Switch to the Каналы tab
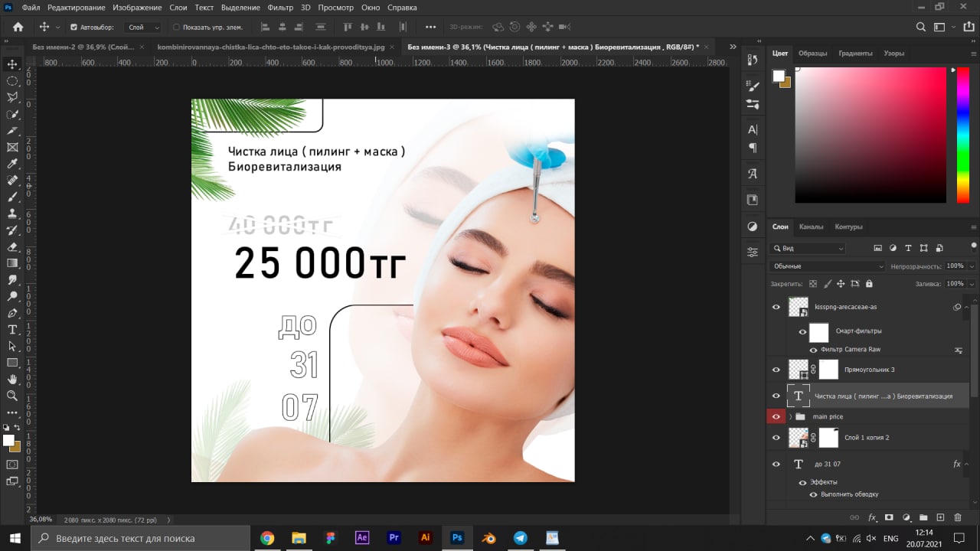The image size is (980, 551). pyautogui.click(x=811, y=227)
